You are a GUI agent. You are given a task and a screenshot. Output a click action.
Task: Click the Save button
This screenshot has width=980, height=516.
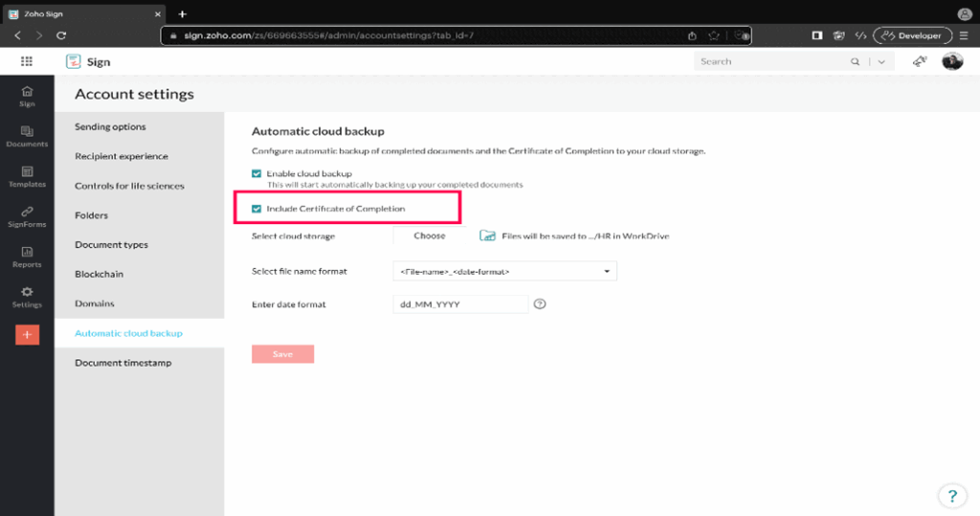(282, 354)
